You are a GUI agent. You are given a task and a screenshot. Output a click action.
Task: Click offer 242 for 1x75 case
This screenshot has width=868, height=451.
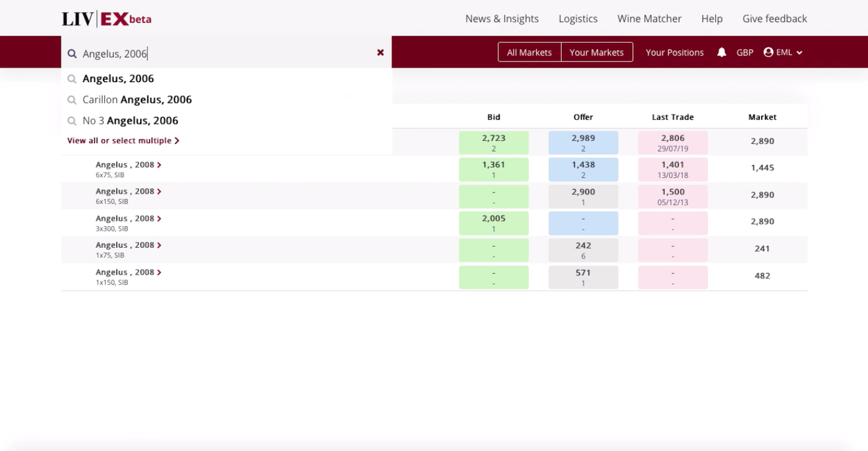(583, 250)
